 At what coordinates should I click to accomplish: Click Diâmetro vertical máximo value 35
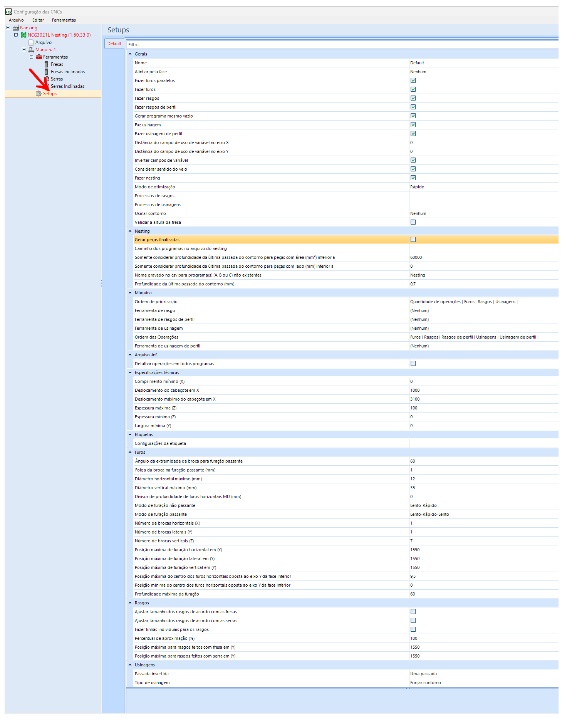coord(413,488)
